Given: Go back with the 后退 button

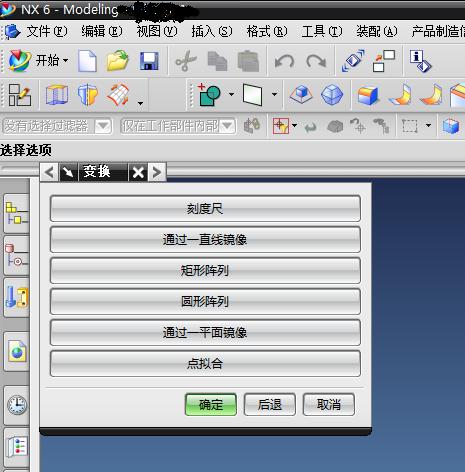Looking at the screenshot, I should coord(270,405).
